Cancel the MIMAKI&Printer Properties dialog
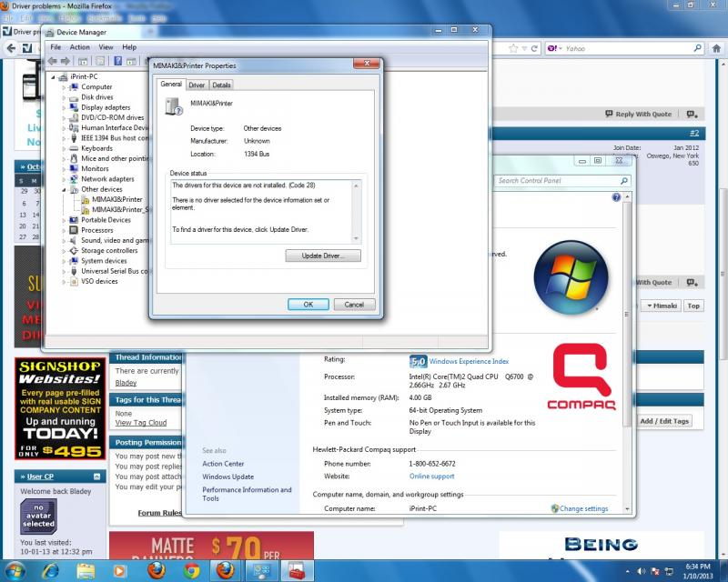 (x=354, y=305)
